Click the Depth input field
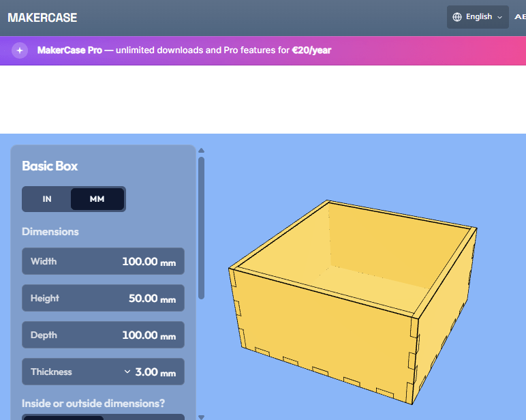This screenshot has width=526, height=420. point(103,335)
